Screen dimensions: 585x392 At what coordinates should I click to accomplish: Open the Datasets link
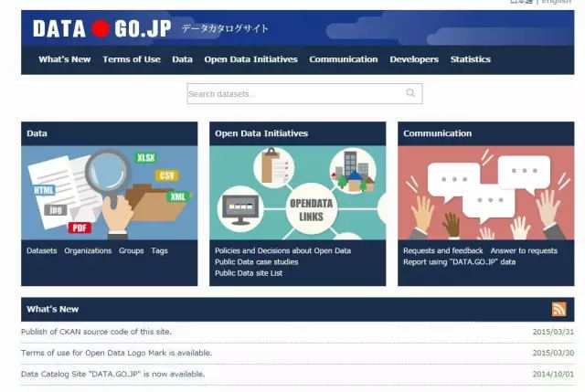41,250
